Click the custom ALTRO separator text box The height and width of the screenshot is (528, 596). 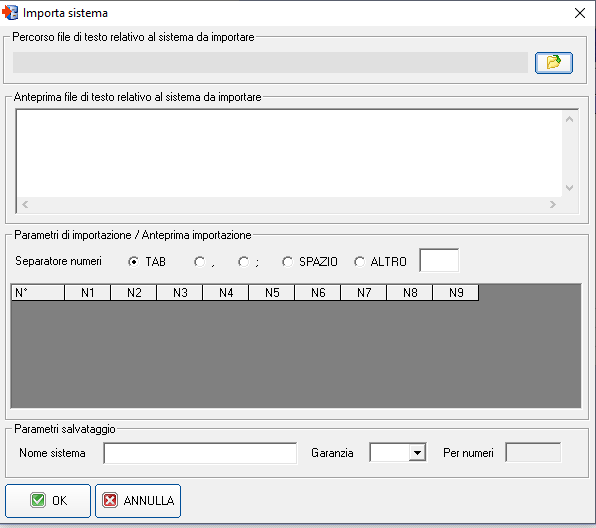(x=439, y=260)
